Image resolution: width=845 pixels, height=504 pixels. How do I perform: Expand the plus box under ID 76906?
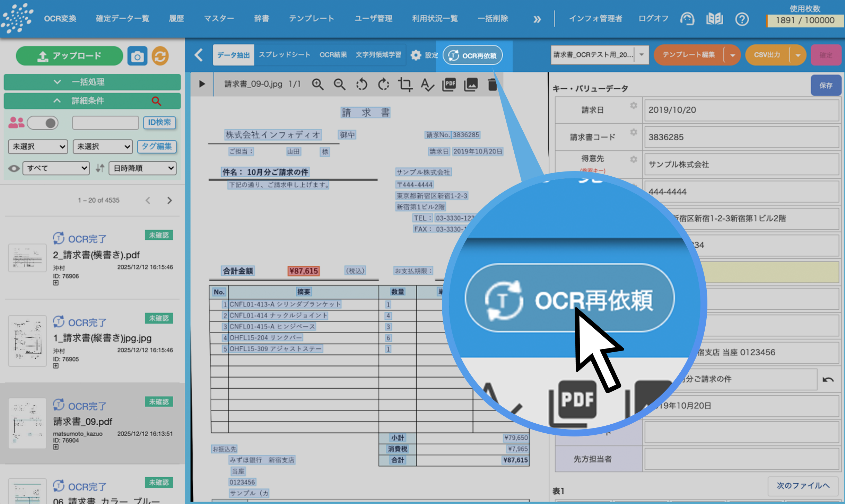(56, 283)
